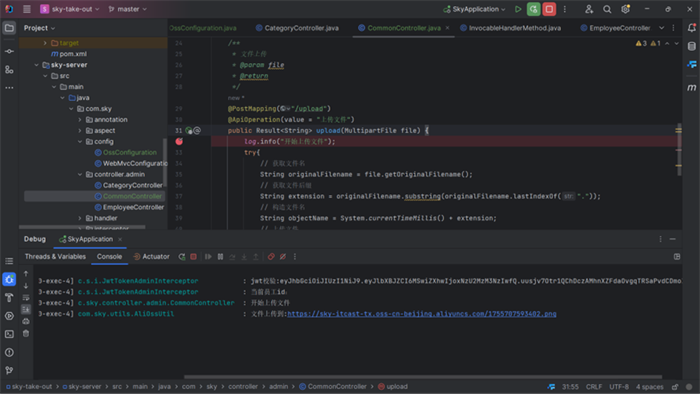700x394 pixels.
Task: Go to next highlighted error arrow
Action: click(x=676, y=43)
